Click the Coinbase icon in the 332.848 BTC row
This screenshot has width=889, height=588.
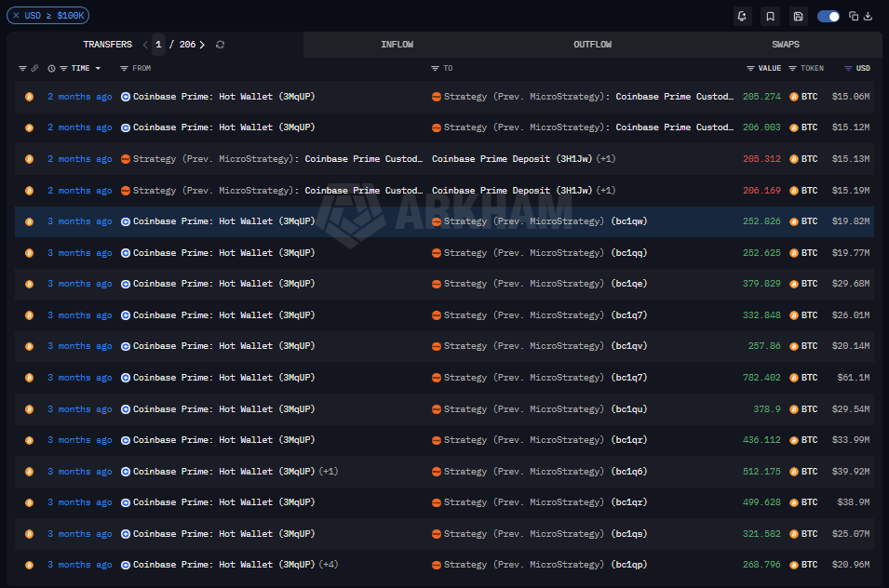pyautogui.click(x=126, y=315)
